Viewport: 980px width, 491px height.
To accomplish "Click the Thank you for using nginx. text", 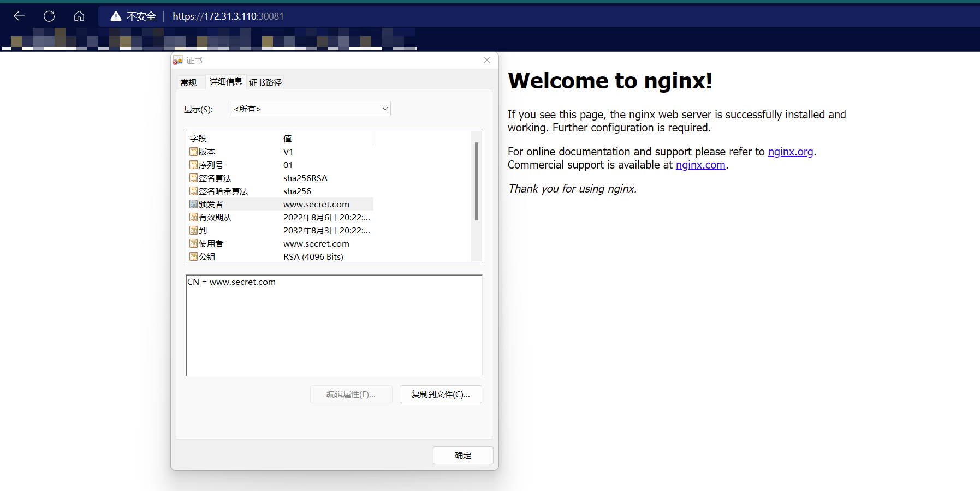I will pyautogui.click(x=572, y=189).
